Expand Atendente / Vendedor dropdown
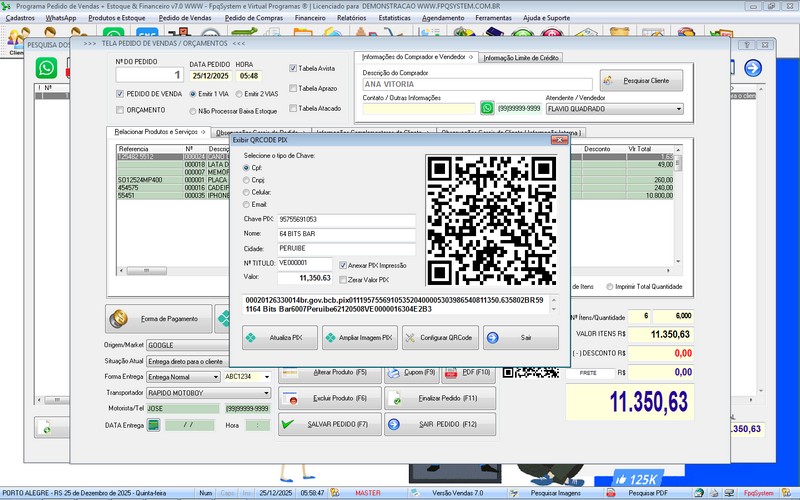This screenshot has height=500, width=800. pos(679,109)
